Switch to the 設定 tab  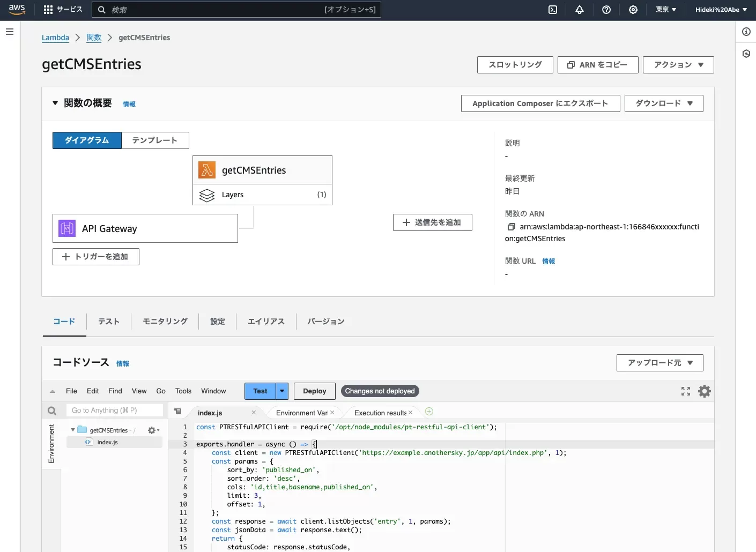pos(218,322)
